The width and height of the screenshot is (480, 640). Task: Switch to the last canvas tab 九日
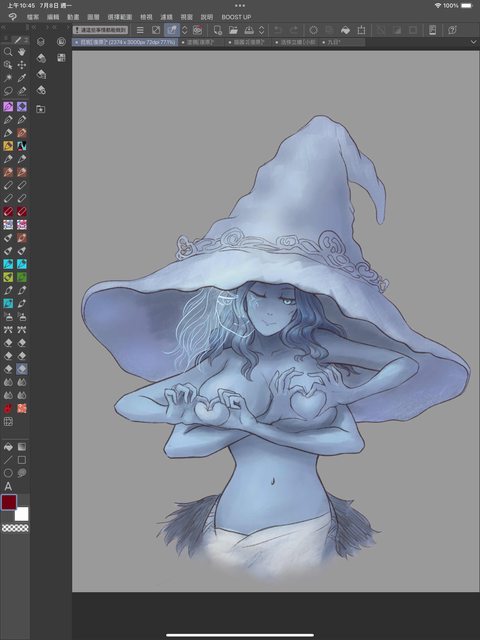pyautogui.click(x=342, y=42)
